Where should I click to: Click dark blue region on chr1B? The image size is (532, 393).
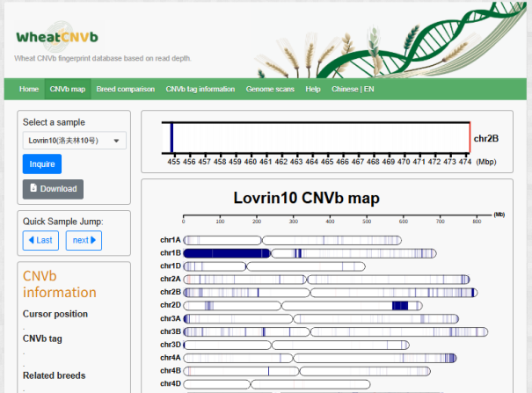pyautogui.click(x=227, y=252)
